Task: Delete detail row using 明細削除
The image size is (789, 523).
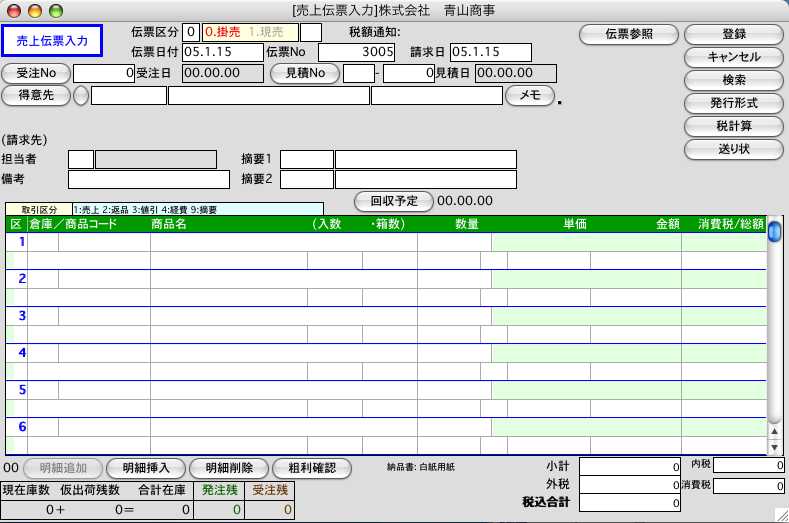Action: [229, 468]
